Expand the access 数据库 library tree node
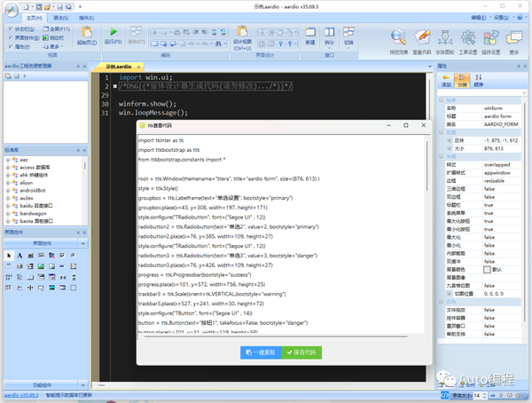Screen dimensions: 532x403 click(8, 168)
